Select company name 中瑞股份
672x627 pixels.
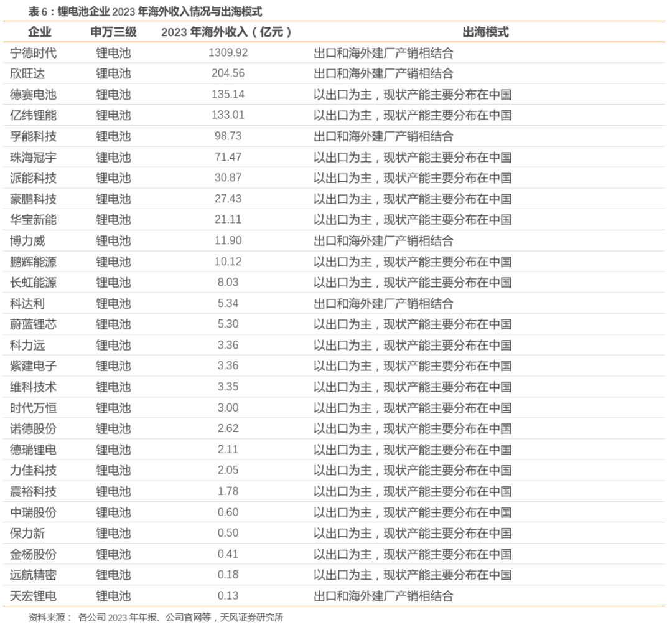coord(33,512)
